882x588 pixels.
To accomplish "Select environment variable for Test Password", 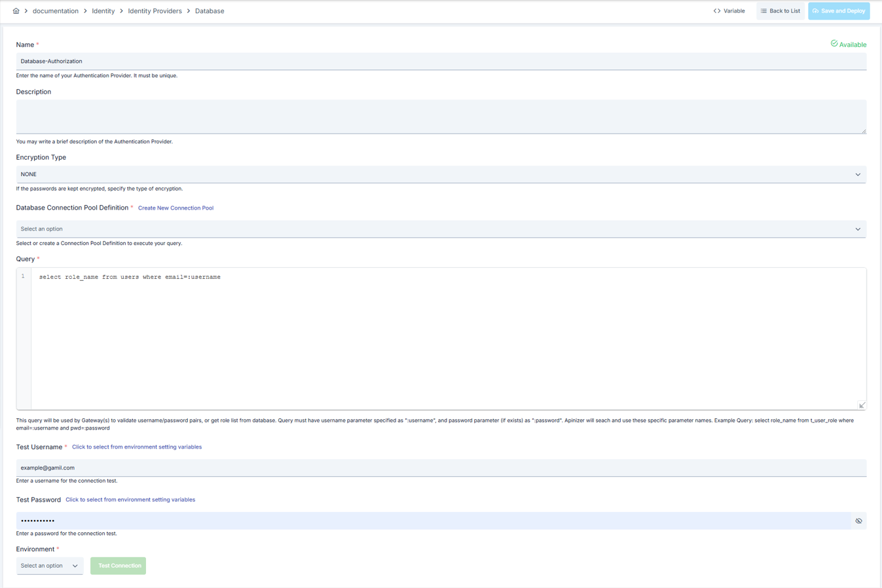I will pos(130,500).
